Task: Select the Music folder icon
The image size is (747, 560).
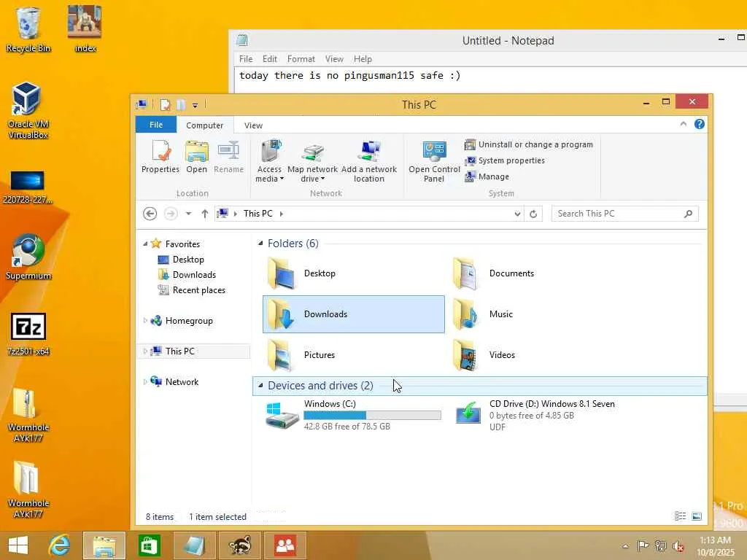Action: pyautogui.click(x=467, y=314)
